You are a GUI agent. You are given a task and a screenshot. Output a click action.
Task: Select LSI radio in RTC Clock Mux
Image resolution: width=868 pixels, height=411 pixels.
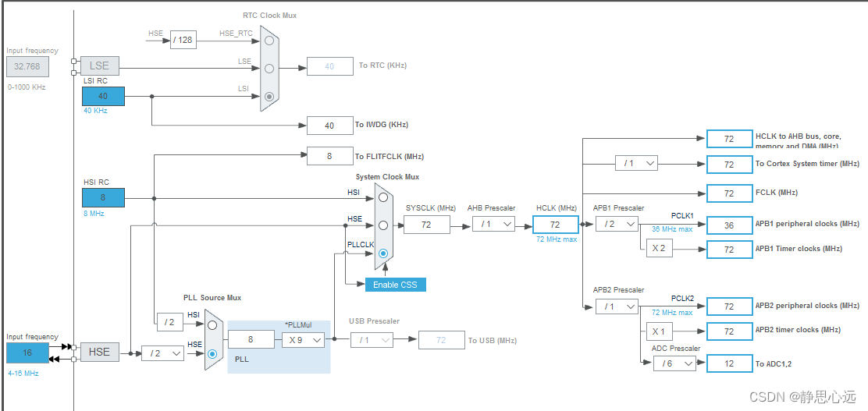[269, 96]
